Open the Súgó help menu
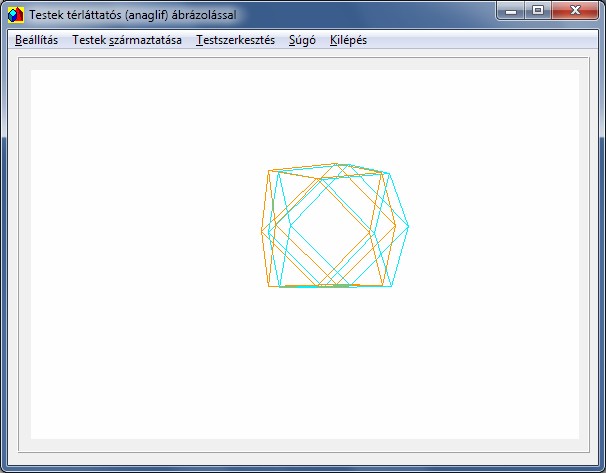 (302, 41)
